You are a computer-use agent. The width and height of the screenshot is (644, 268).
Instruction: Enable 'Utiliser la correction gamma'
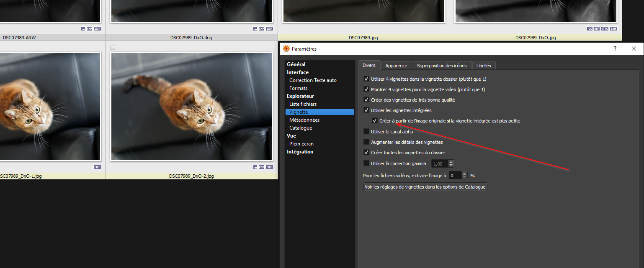tap(366, 163)
